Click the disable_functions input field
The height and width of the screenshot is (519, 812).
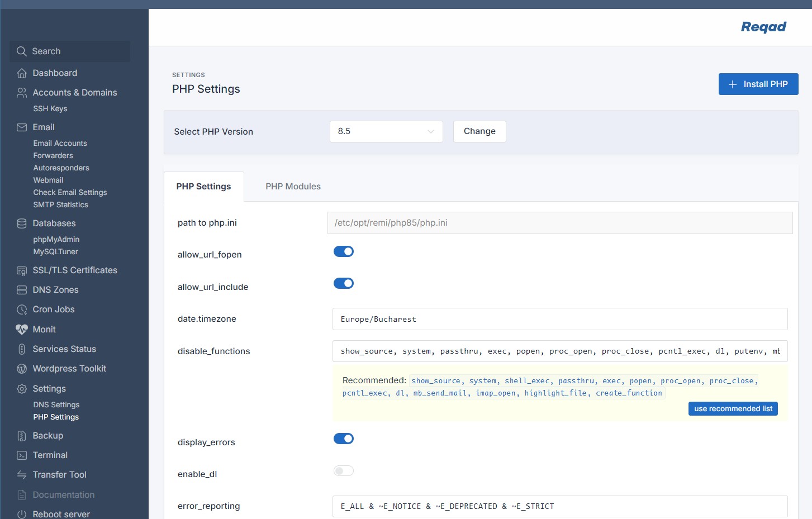point(560,351)
